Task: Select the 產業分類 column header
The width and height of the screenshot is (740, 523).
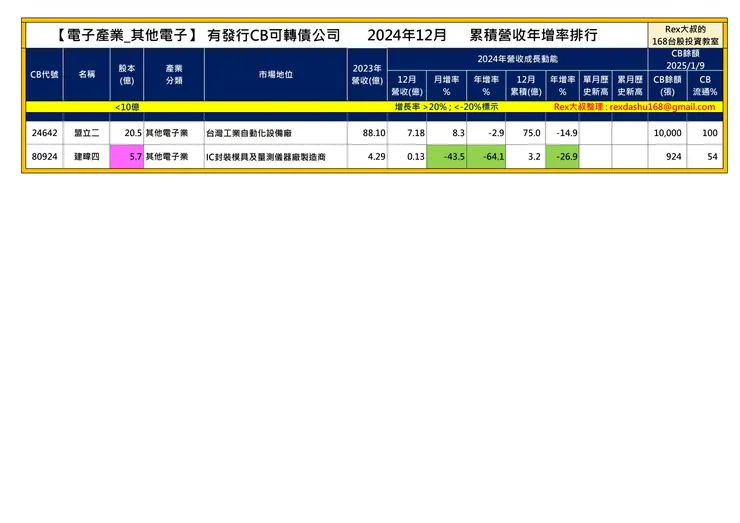Action: (174, 74)
